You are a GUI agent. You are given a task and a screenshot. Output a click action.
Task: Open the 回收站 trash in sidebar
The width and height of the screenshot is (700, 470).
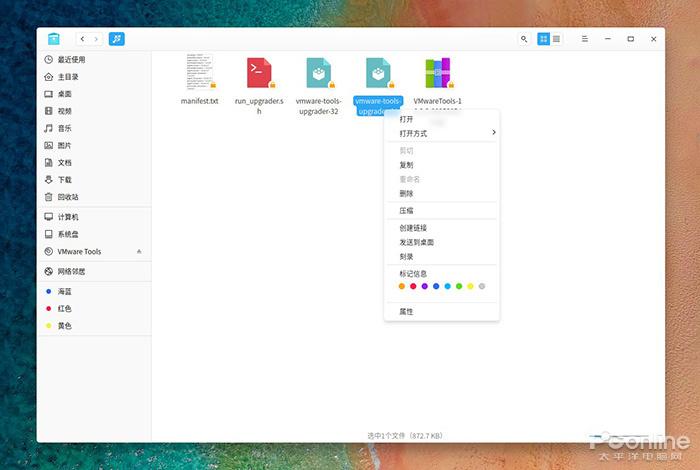pos(68,197)
